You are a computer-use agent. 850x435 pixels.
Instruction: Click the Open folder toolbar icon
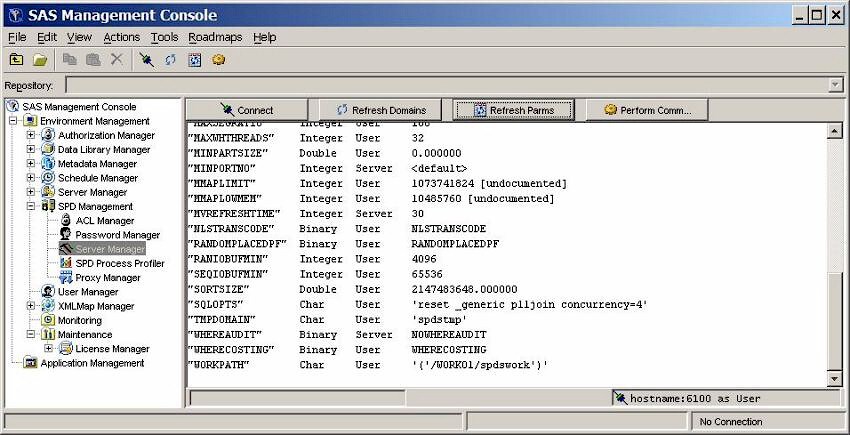click(40, 60)
